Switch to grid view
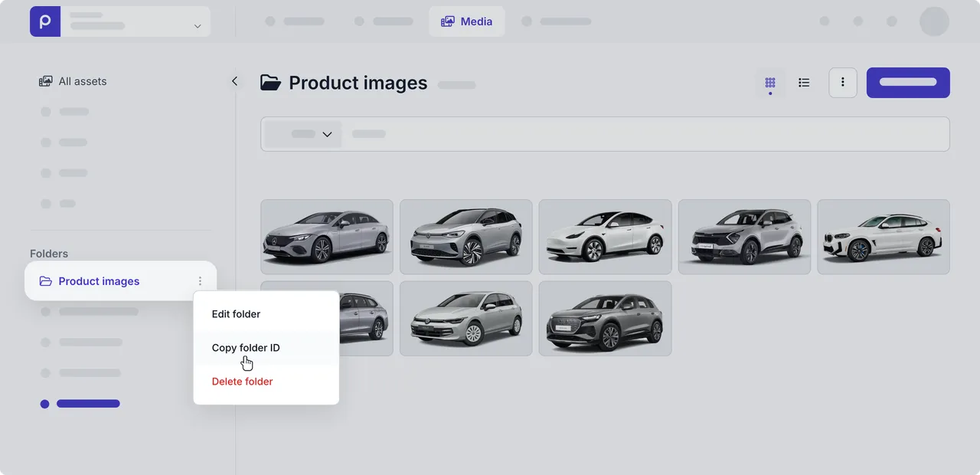980x475 pixels. (770, 83)
